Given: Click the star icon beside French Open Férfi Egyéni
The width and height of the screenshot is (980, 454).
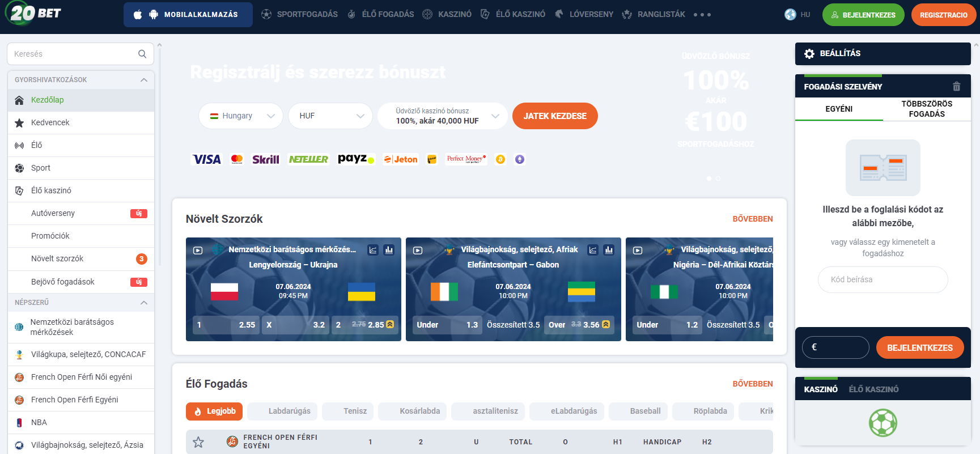Looking at the screenshot, I should (198, 442).
